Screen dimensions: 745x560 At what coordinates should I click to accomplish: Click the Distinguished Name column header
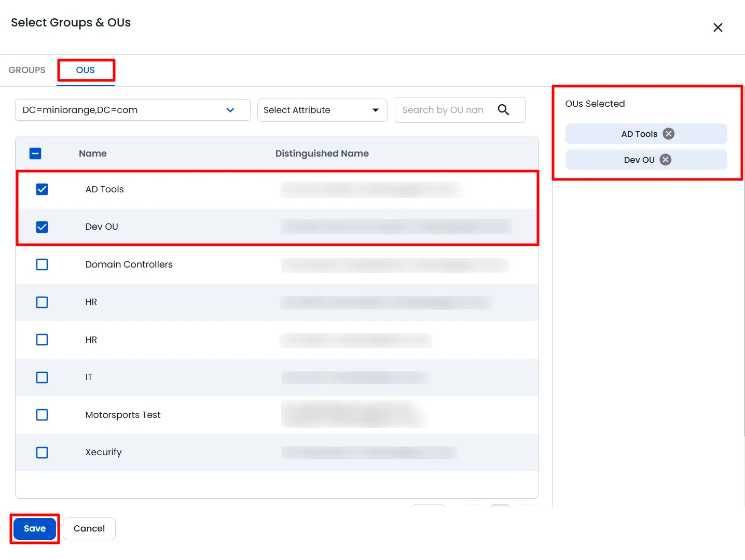(322, 153)
